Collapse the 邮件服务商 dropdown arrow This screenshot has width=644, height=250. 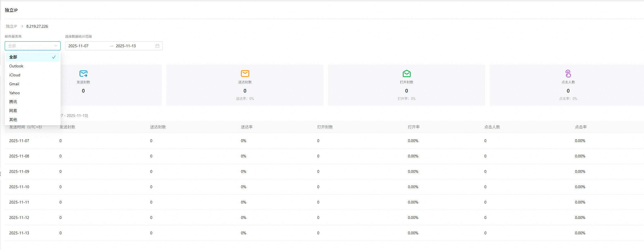(x=56, y=46)
